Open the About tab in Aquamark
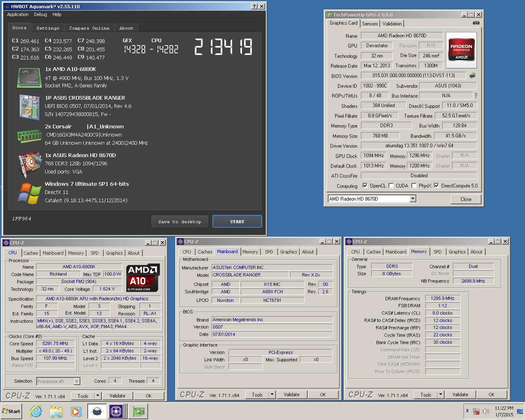This screenshot has width=525, height=420. click(126, 28)
